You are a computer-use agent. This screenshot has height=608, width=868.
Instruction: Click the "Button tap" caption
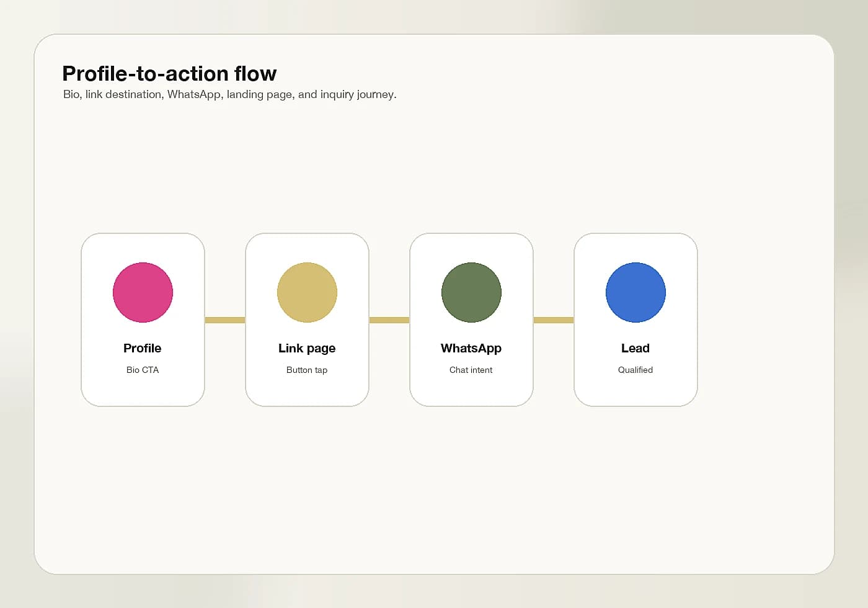click(307, 370)
